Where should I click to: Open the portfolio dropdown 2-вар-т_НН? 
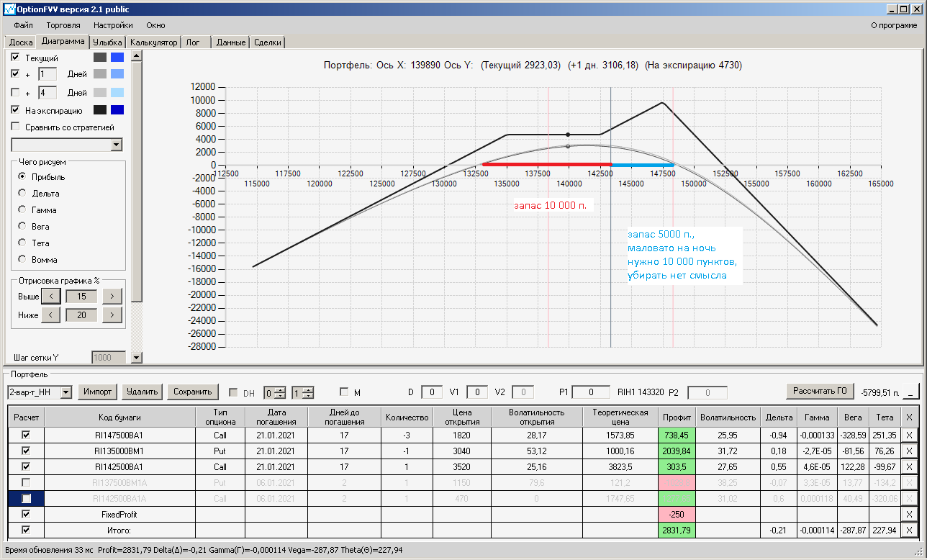[66, 392]
